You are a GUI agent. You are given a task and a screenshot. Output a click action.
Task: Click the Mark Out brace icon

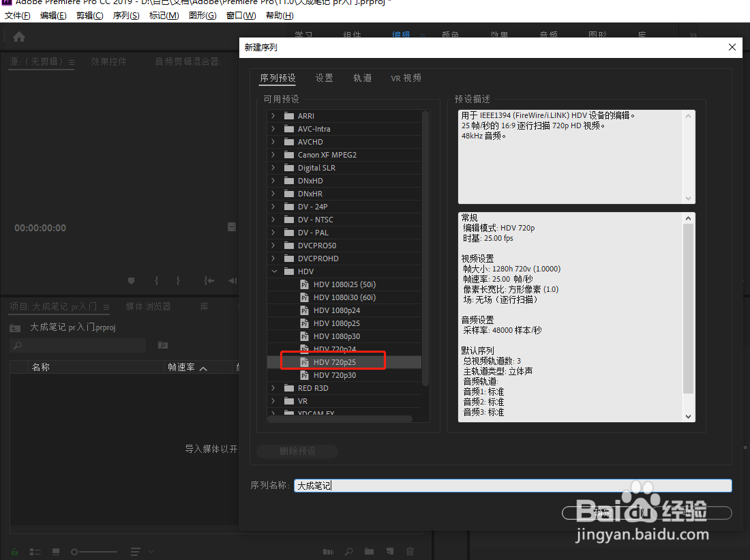178,281
